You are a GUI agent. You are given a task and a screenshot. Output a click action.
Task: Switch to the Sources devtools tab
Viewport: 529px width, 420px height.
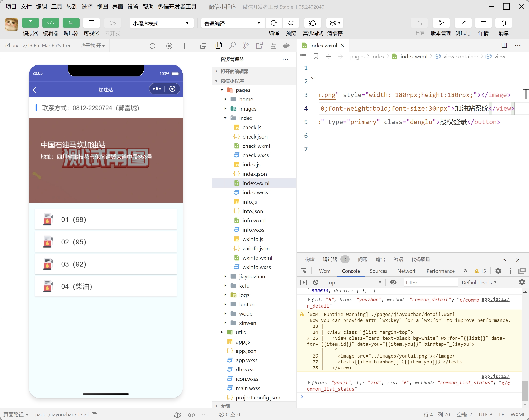click(378, 271)
